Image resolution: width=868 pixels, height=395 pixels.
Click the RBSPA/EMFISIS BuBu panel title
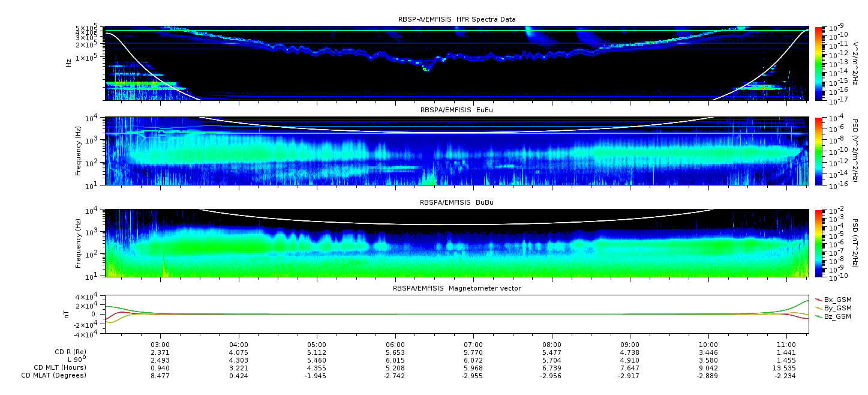456,203
